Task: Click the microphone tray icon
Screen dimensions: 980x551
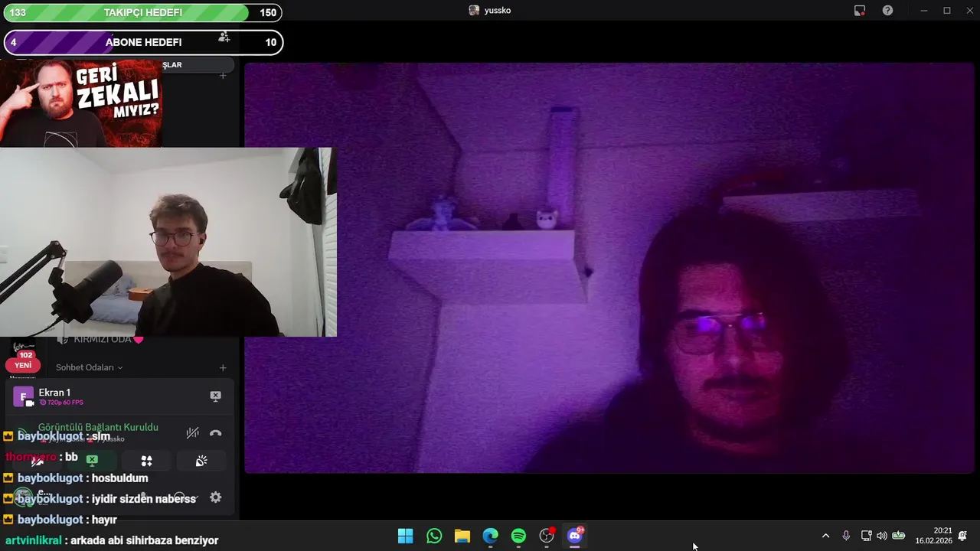Action: [846, 536]
